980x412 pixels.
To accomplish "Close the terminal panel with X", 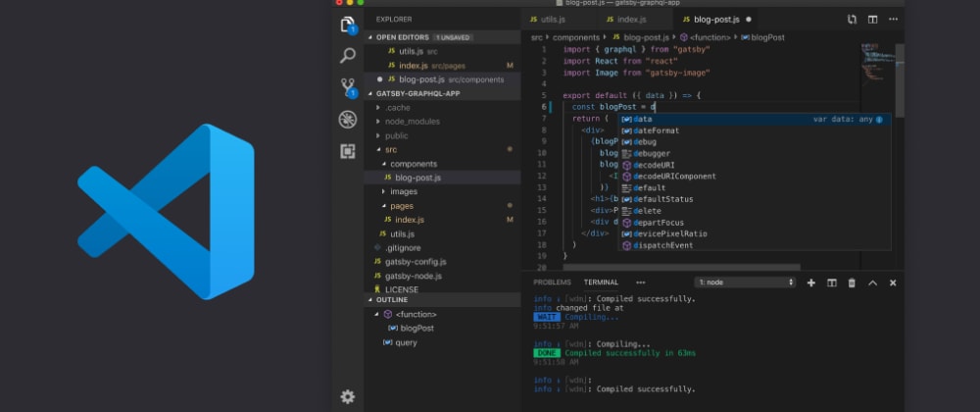I will pos(893,283).
